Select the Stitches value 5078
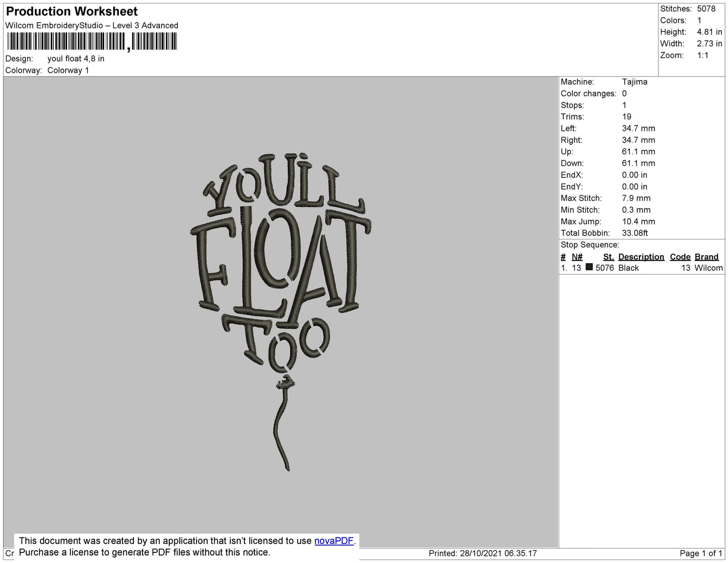Viewport: 728px width, 563px height. click(x=706, y=9)
